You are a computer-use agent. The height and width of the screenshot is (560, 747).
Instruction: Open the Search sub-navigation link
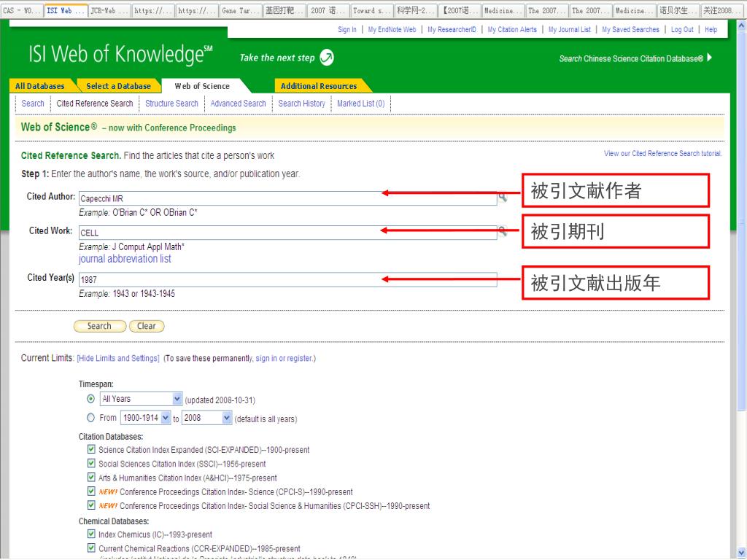pyautogui.click(x=33, y=104)
